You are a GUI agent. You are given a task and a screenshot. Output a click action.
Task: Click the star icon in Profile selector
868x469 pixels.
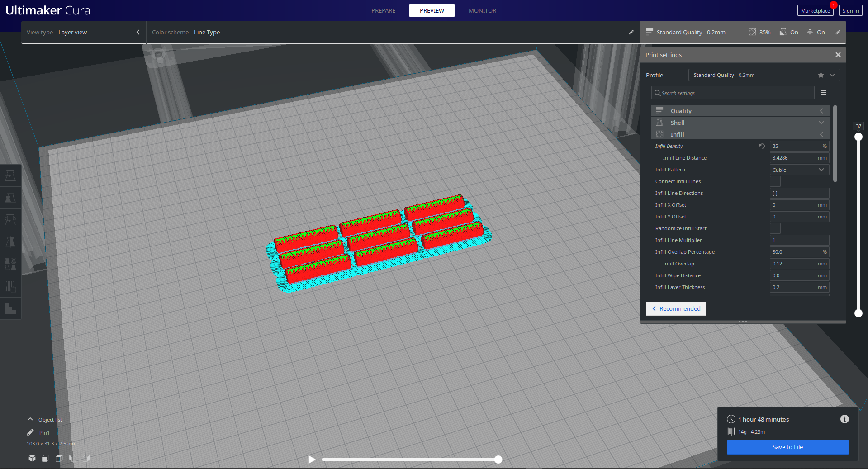pyautogui.click(x=821, y=75)
